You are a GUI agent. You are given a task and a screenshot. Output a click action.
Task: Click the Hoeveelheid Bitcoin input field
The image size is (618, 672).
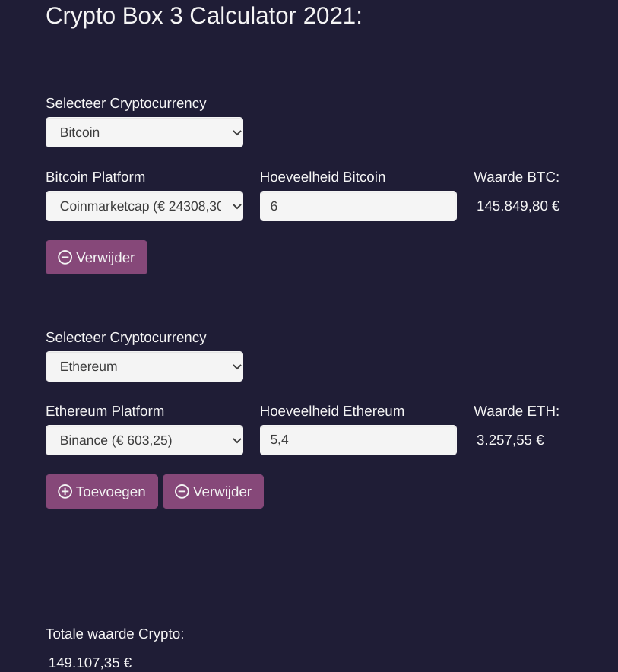358,206
